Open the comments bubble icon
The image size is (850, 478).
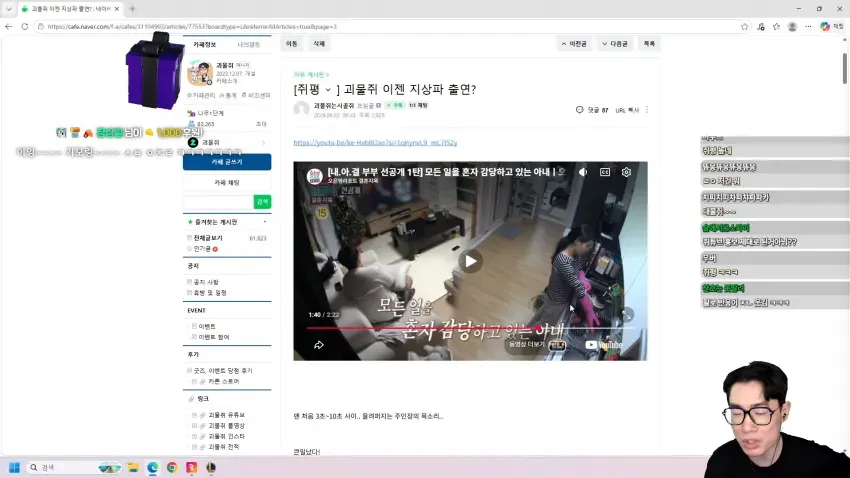579,109
